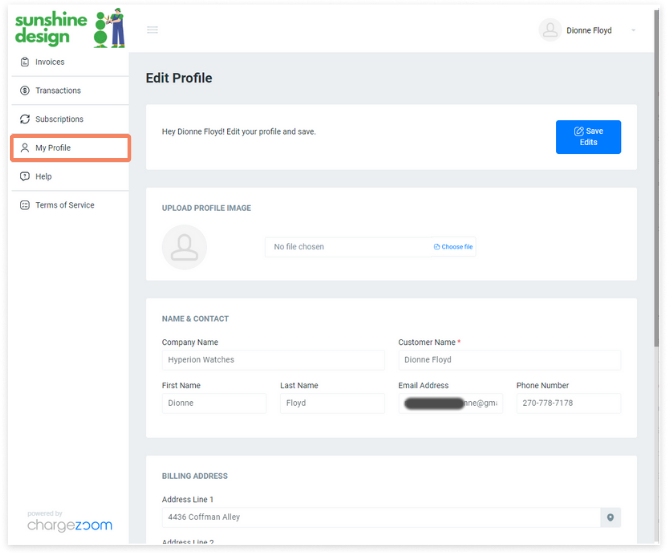Click the location pin icon by Address Line 1
668x553 pixels.
pos(610,517)
